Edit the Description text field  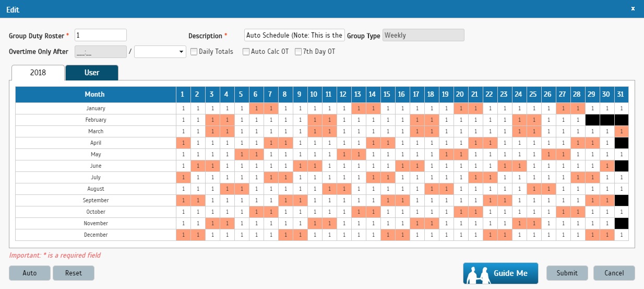pyautogui.click(x=294, y=35)
